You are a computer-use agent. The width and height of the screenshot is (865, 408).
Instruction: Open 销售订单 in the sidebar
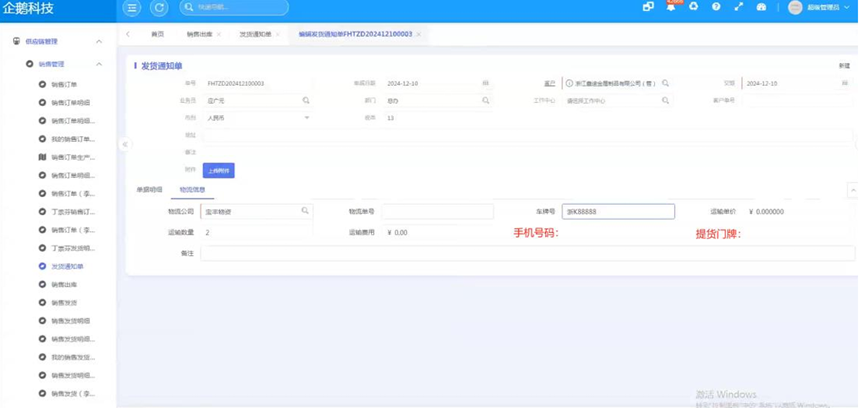tap(65, 84)
